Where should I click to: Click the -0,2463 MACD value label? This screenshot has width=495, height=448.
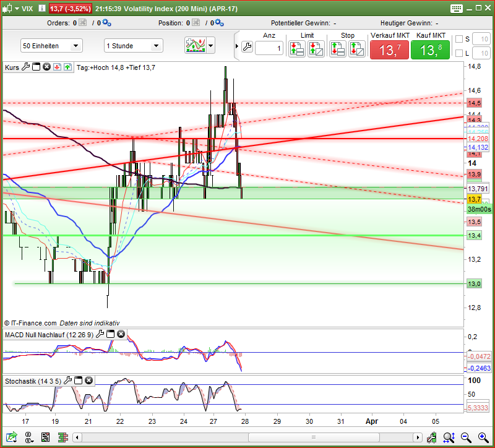pos(479,368)
